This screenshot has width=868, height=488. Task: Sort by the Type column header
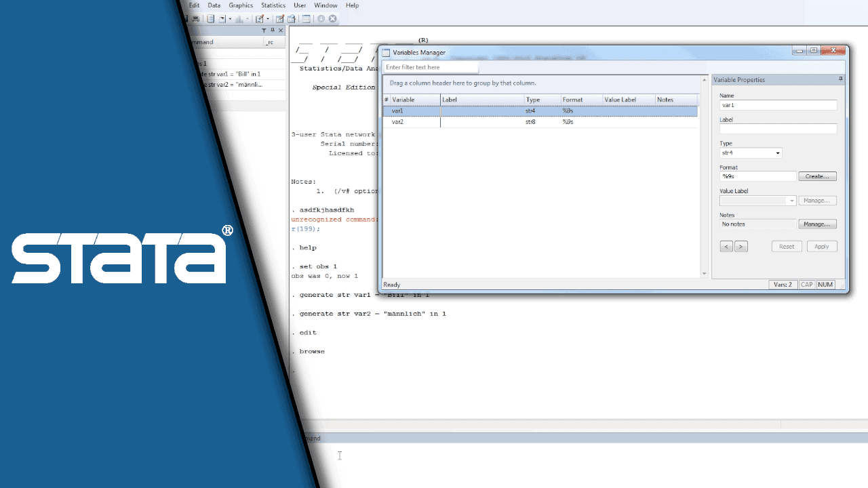pyautogui.click(x=542, y=100)
